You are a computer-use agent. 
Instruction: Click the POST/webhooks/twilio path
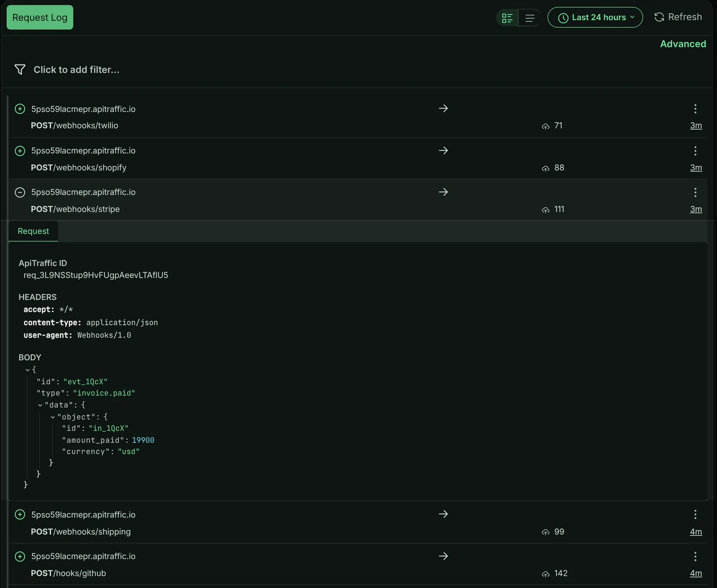(74, 126)
